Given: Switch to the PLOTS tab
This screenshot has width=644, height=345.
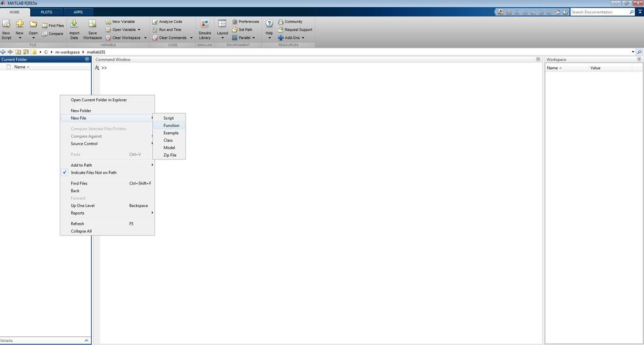Looking at the screenshot, I should click(x=47, y=12).
